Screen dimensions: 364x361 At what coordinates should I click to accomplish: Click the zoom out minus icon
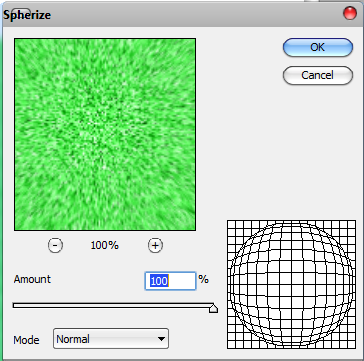pos(55,246)
